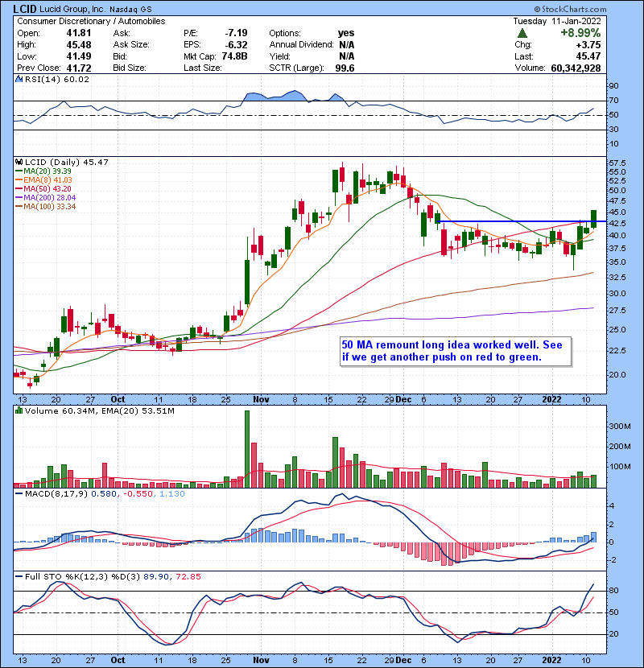Image resolution: width=644 pixels, height=668 pixels.
Task: Click the Mkt Cap 74.8B value
Action: (x=234, y=56)
